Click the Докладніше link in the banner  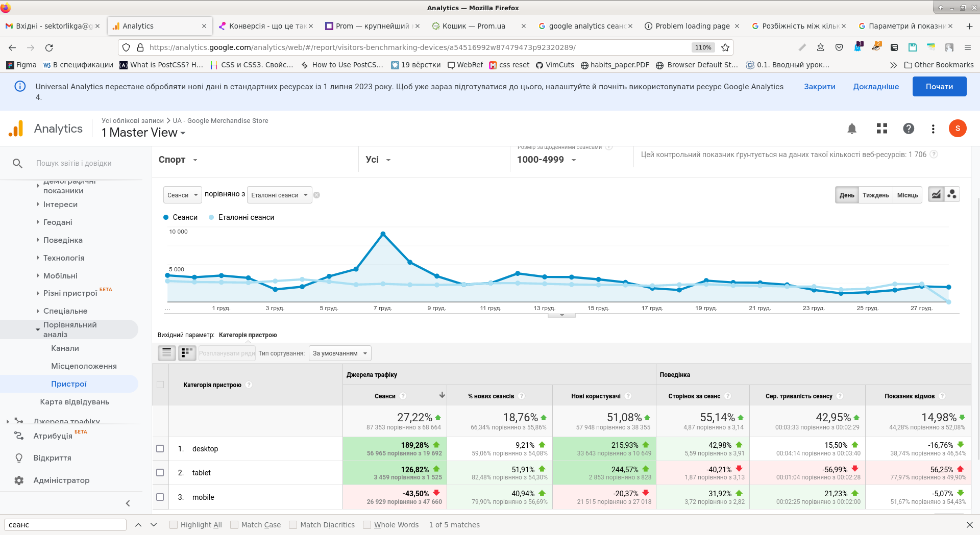click(876, 87)
